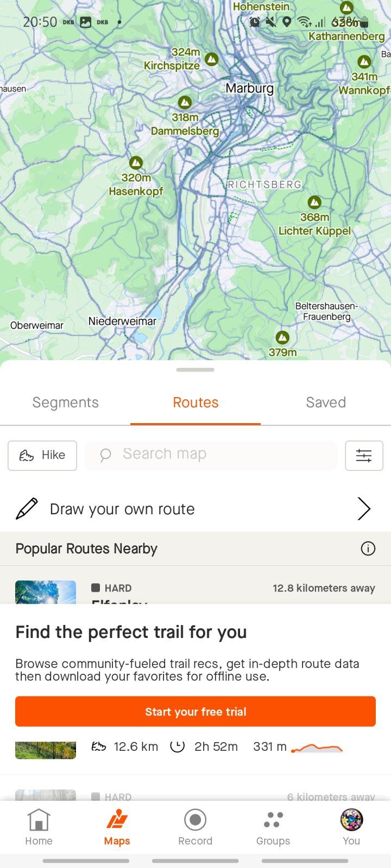Tap the Dammelsberg peak marker

[x=185, y=102]
